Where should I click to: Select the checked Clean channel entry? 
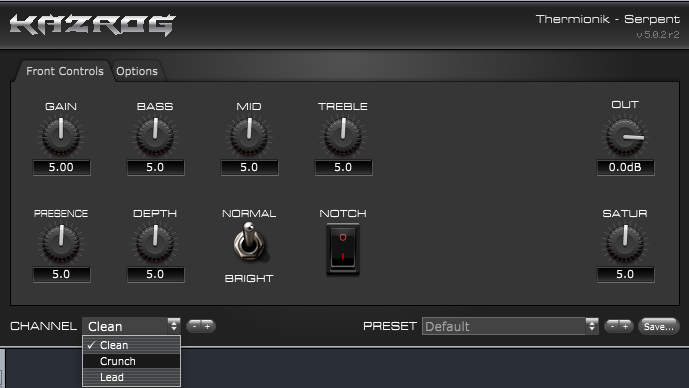[131, 345]
